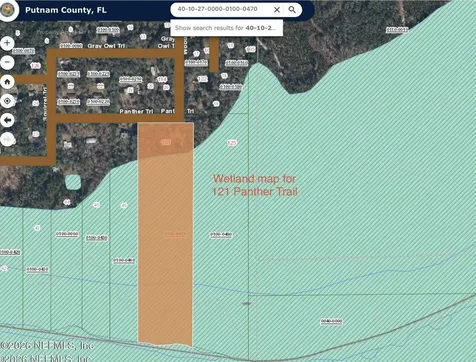Click the Gray Owl Trl road label
This screenshot has height=362, width=476.
click(106, 46)
